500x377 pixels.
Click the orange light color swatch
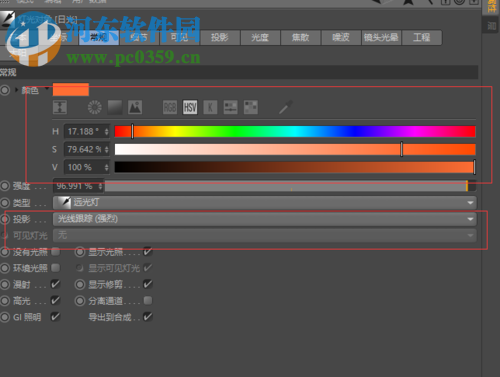pos(71,90)
